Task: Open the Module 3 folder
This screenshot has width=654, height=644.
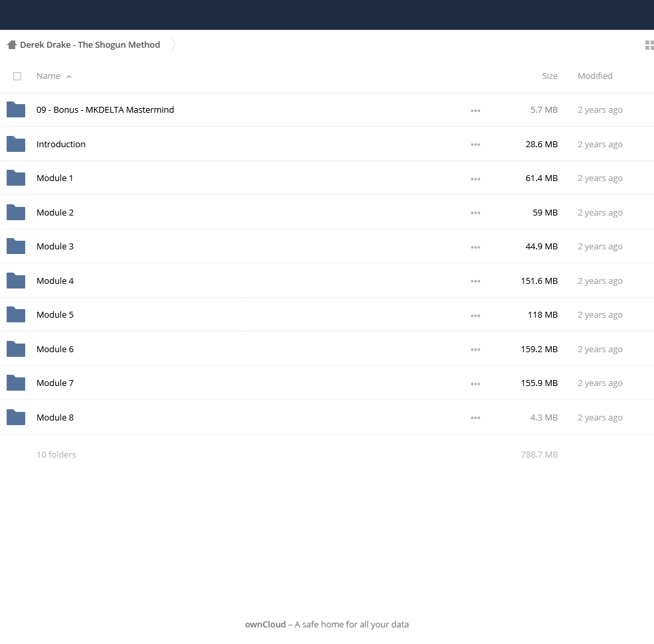Action: pos(55,247)
